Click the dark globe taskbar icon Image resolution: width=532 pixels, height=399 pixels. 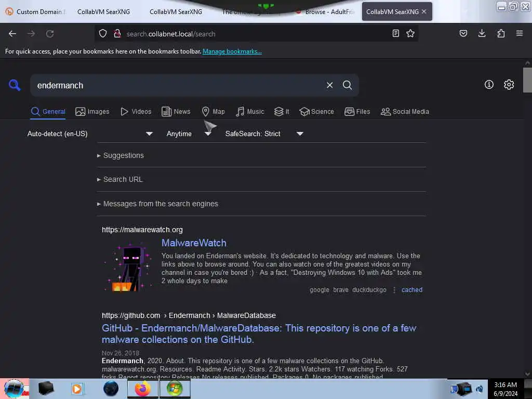coord(111,389)
